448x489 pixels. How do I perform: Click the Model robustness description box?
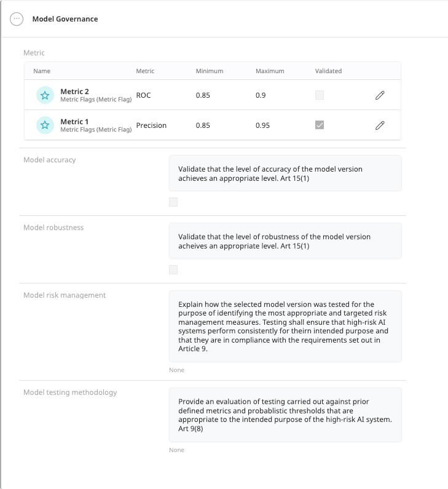click(285, 241)
